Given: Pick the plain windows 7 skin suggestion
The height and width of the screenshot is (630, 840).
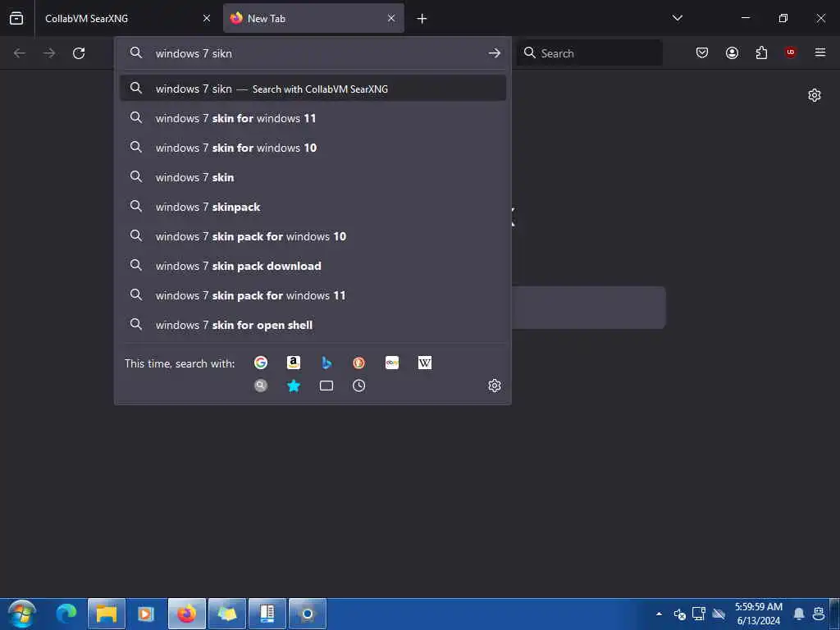Looking at the screenshot, I should point(313,177).
